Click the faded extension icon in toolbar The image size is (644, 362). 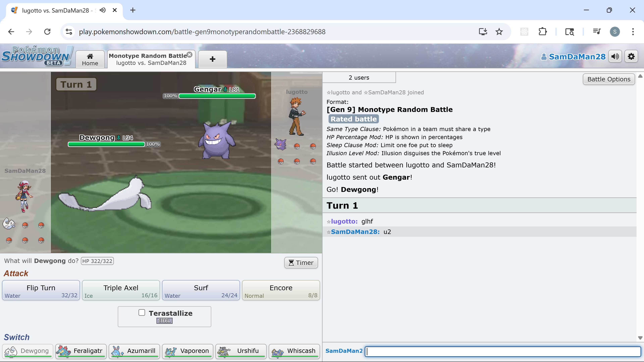pyautogui.click(x=524, y=32)
